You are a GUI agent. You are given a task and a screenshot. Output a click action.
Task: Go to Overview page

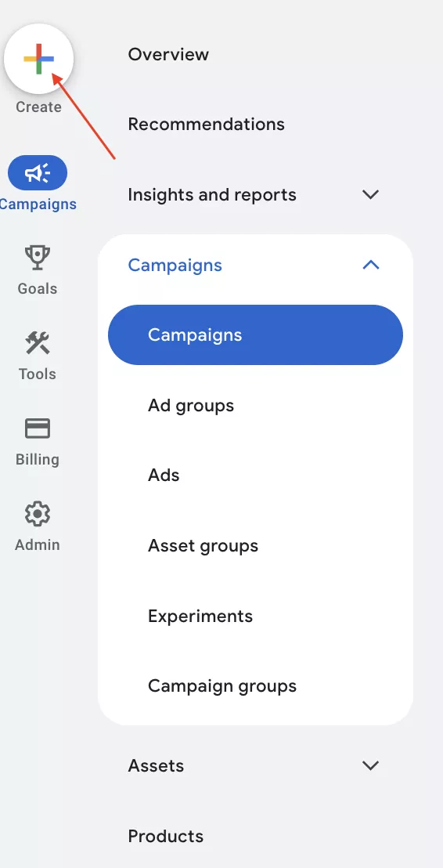click(x=169, y=54)
